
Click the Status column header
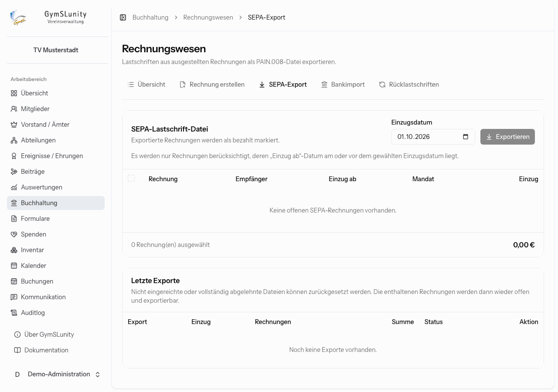433,322
